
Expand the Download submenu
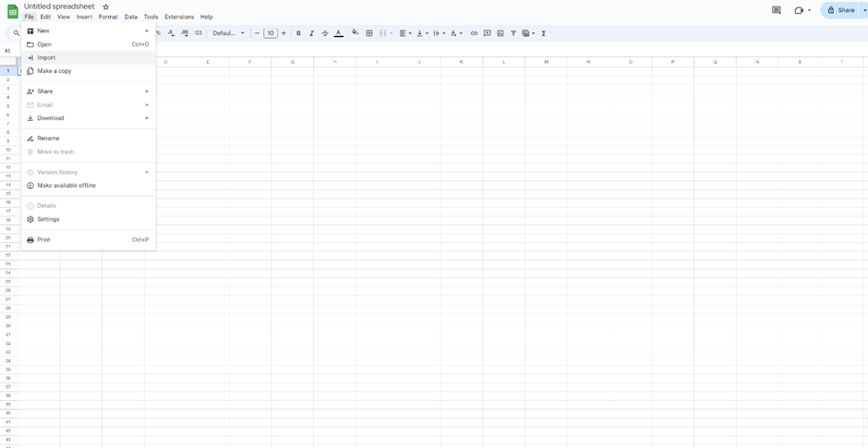point(89,118)
